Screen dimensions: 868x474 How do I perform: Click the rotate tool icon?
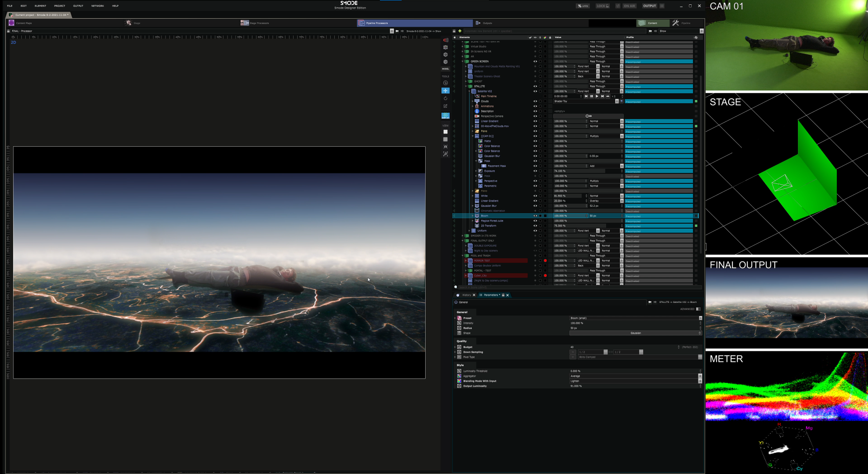(446, 98)
